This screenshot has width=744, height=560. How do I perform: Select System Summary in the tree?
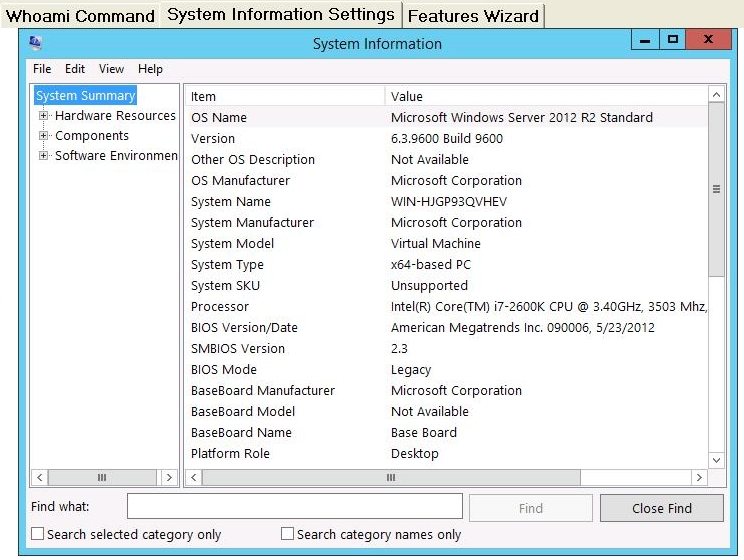pyautogui.click(x=85, y=95)
